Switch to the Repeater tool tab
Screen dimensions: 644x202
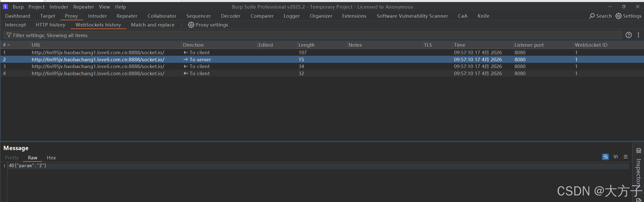(127, 16)
